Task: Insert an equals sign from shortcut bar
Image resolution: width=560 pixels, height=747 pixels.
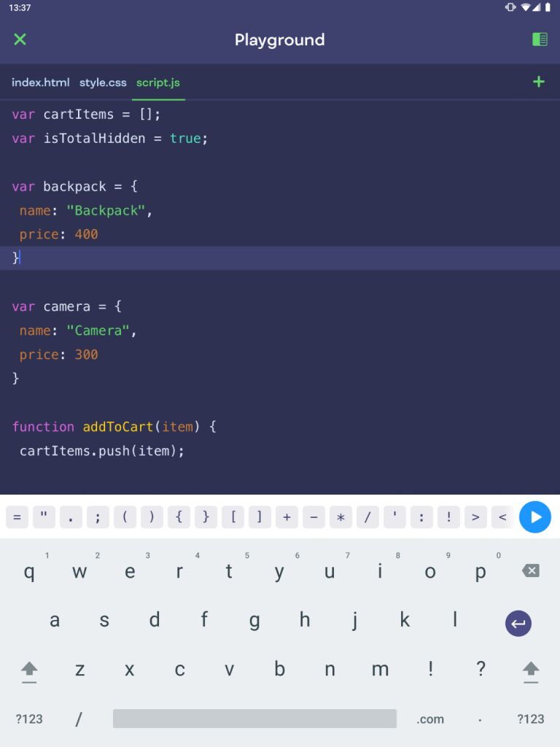Action: pos(17,517)
